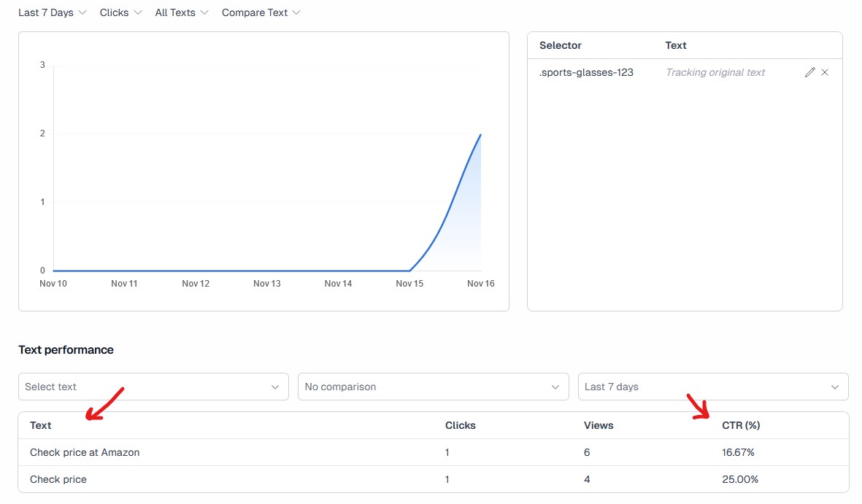
Task: Open the No comparison combo box
Action: point(432,387)
